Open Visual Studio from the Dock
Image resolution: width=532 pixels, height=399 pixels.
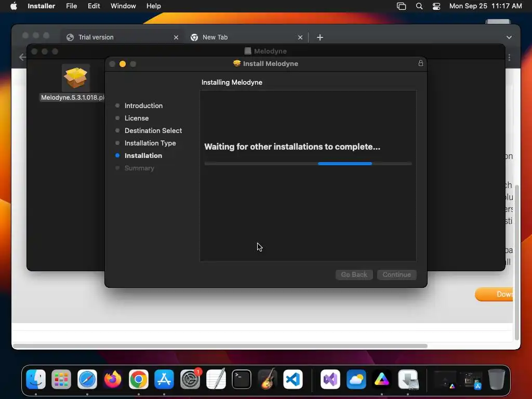point(330,379)
